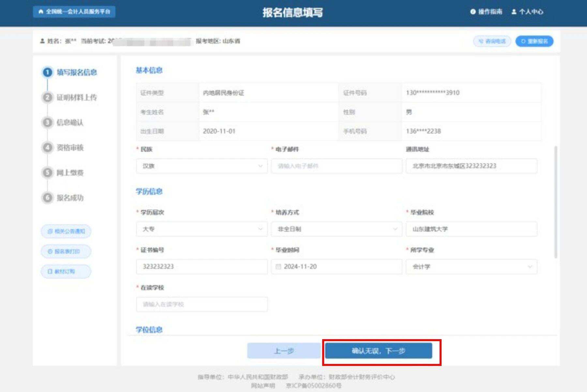Open 相关公告通知 from the sidebar
587x392 pixels.
(x=66, y=231)
